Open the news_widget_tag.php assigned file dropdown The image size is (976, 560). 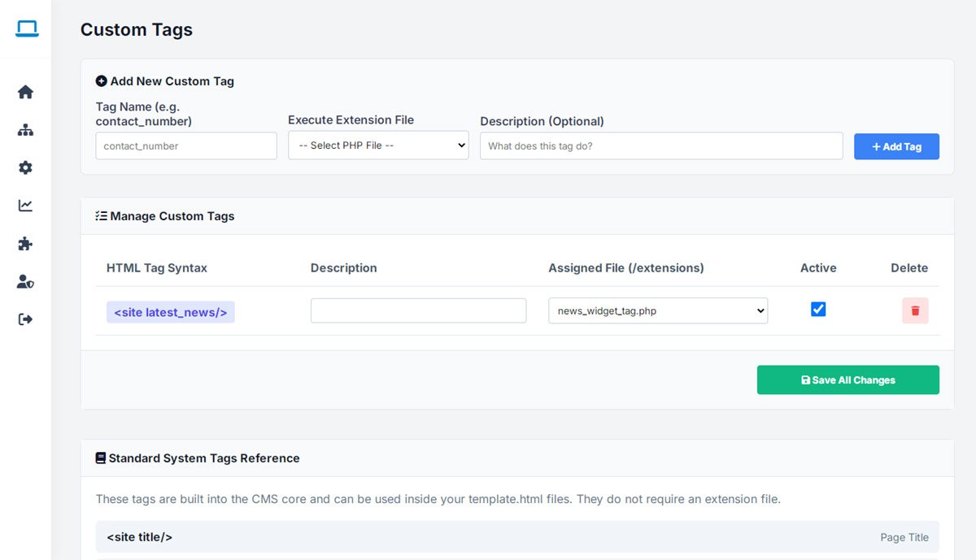[x=658, y=310]
